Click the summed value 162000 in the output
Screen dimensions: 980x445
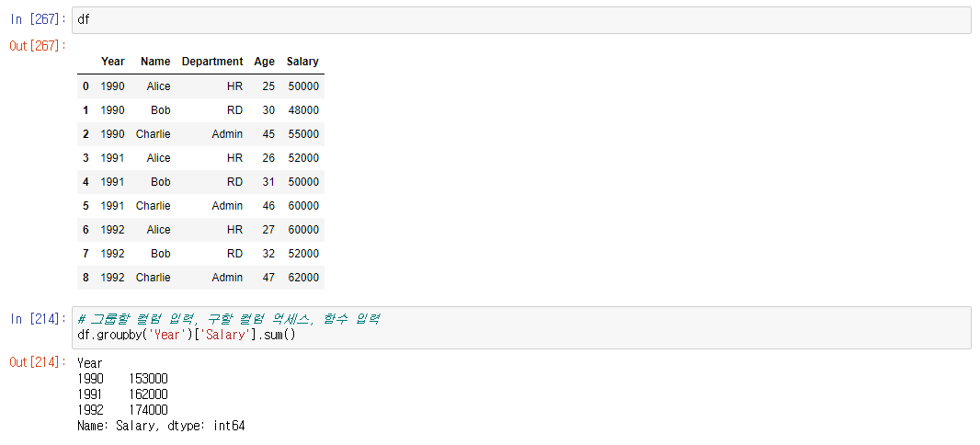(148, 394)
